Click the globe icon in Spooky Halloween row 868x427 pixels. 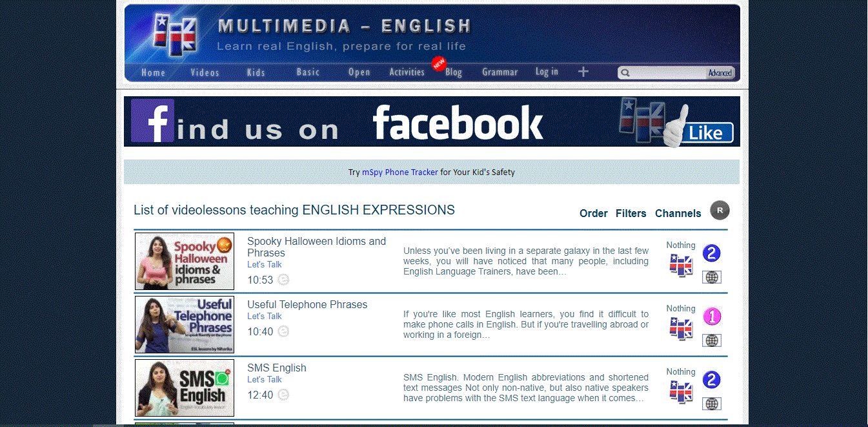(x=712, y=277)
